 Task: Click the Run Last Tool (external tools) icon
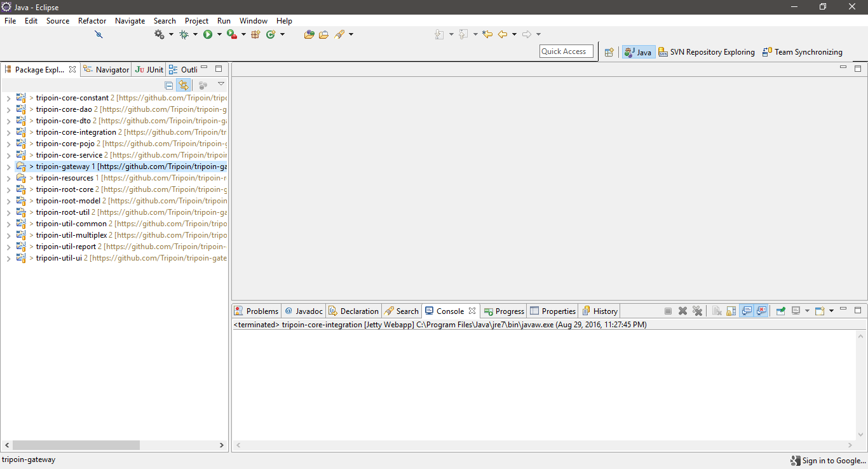(232, 34)
